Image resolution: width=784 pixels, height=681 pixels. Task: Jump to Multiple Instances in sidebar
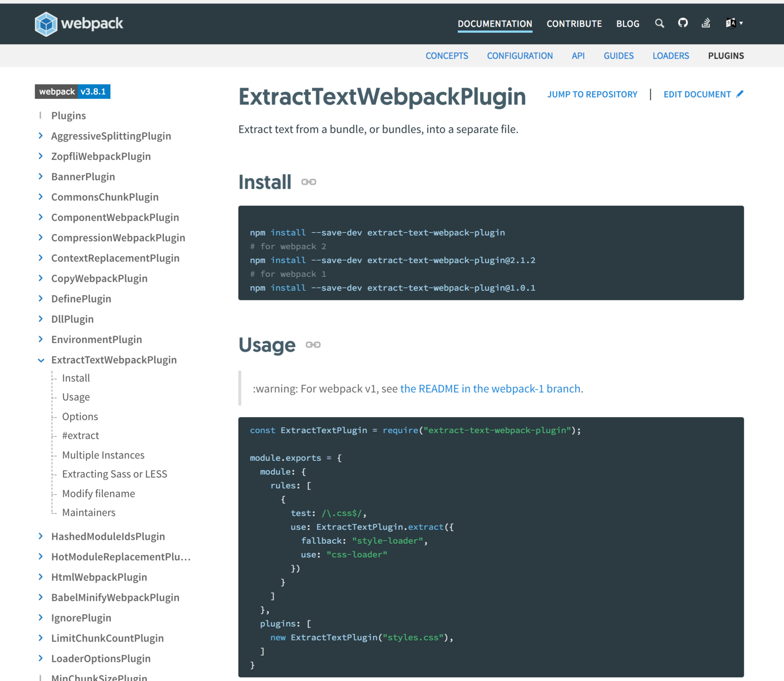click(x=103, y=455)
